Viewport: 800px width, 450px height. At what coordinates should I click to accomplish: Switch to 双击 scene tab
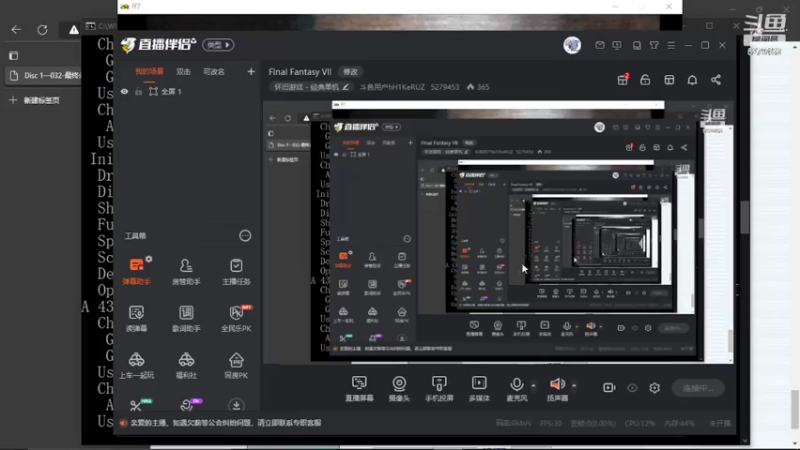(183, 71)
